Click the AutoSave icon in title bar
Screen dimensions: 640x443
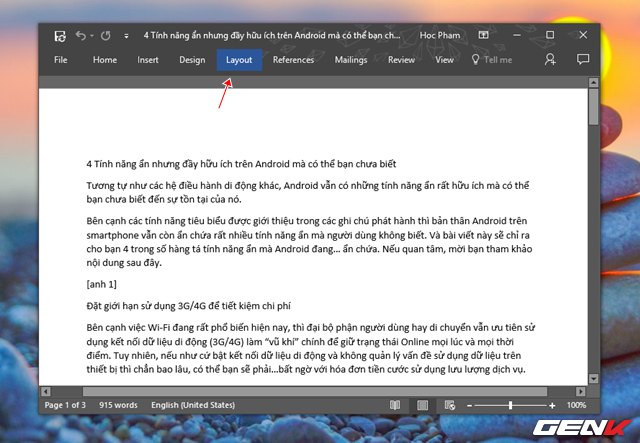click(60, 36)
